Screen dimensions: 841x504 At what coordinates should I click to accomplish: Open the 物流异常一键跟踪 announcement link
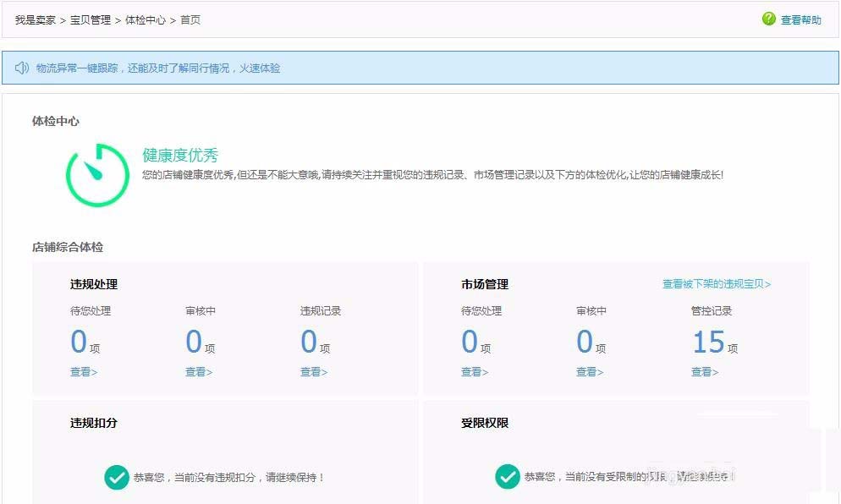158,68
